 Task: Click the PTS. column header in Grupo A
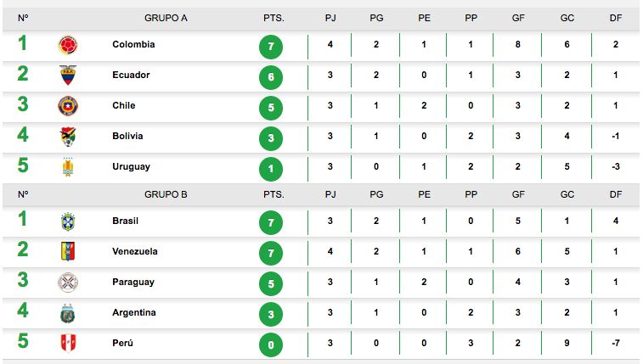point(274,18)
